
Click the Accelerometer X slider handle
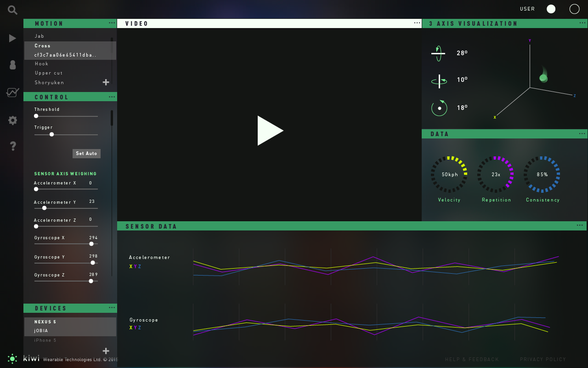click(36, 189)
